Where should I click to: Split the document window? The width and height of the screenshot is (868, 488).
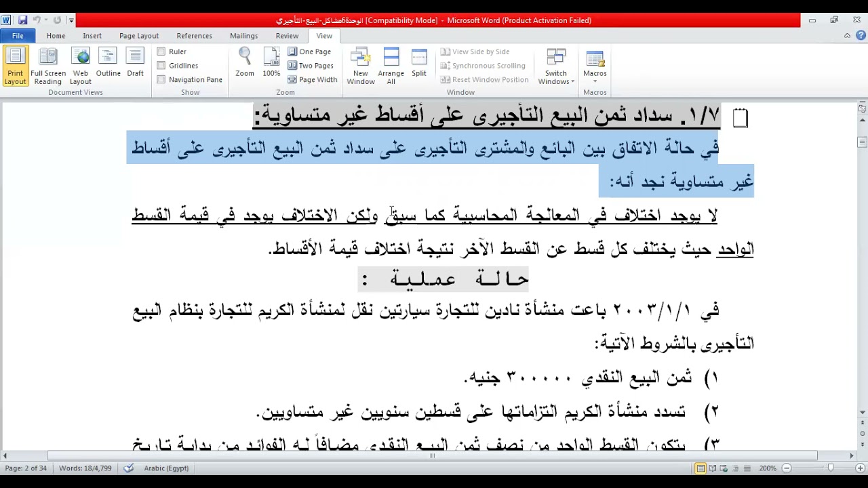[419, 63]
